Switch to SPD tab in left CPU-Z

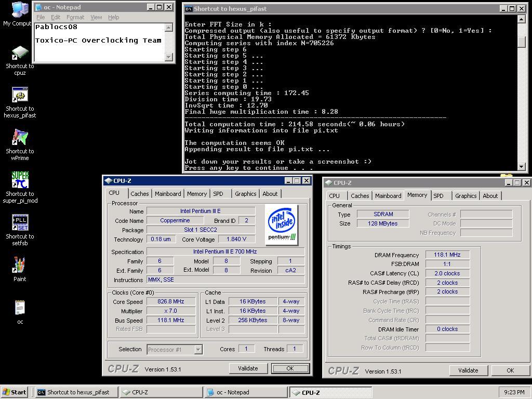(218, 194)
